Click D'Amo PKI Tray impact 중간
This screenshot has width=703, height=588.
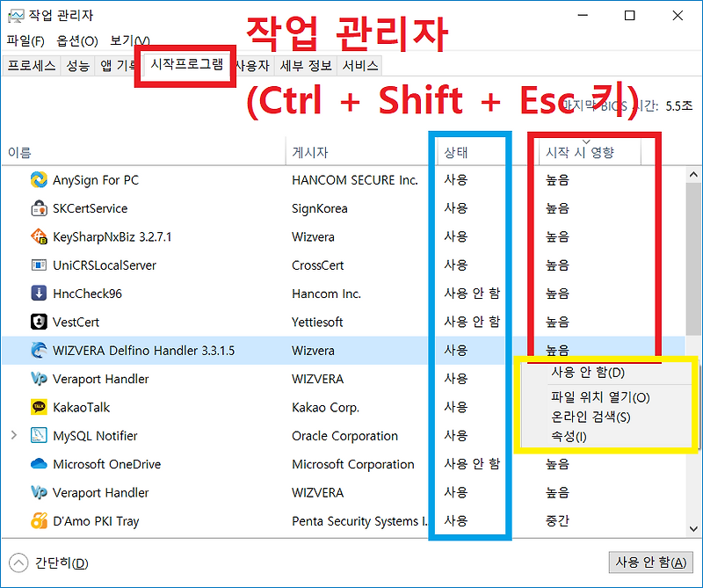pos(557,520)
